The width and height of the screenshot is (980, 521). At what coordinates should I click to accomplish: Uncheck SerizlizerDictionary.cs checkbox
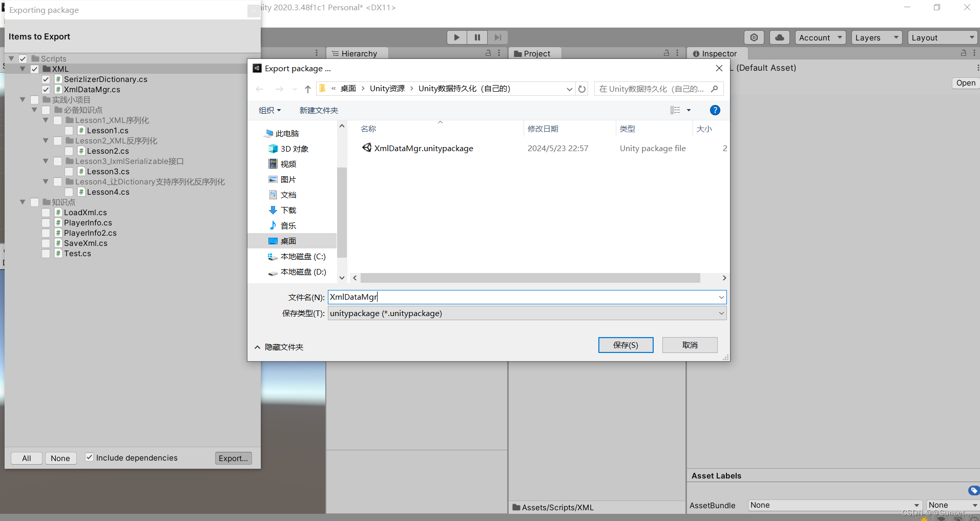pyautogui.click(x=46, y=79)
